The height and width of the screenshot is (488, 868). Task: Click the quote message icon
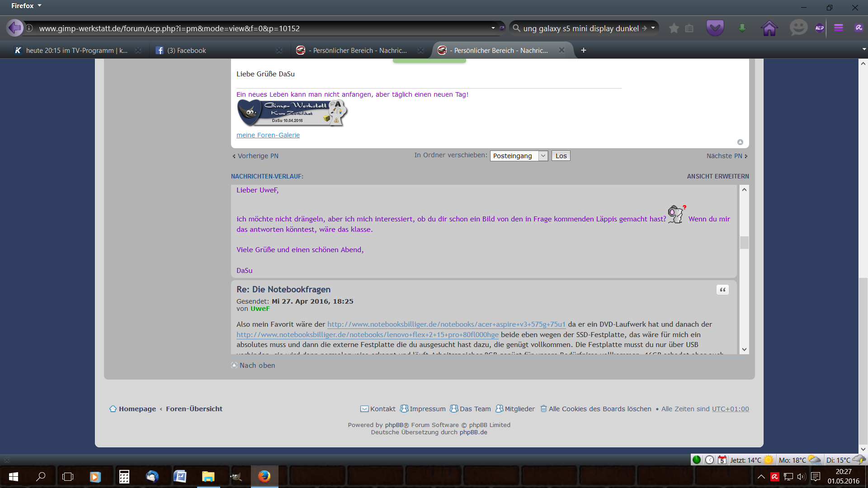(x=722, y=290)
